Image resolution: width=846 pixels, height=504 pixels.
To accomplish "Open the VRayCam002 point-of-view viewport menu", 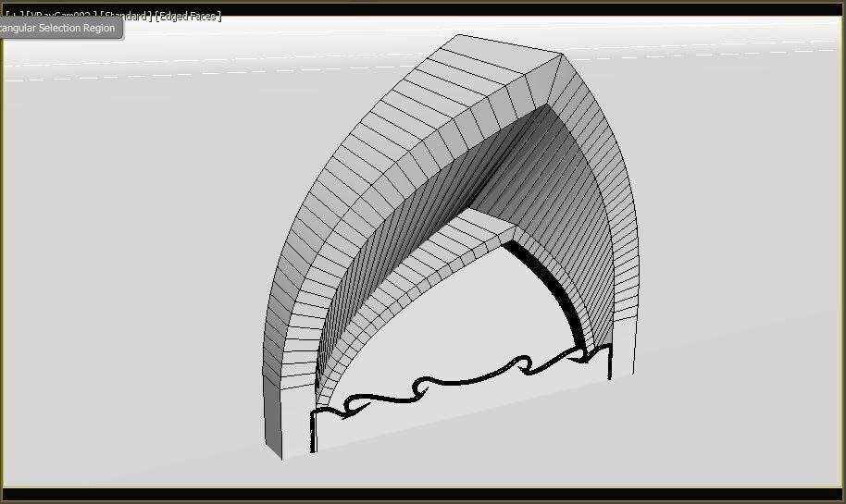I will (60, 16).
